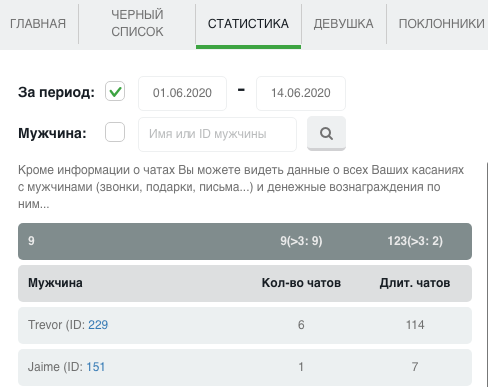
Task: Sort by Мужчина column header
Action: point(55,283)
